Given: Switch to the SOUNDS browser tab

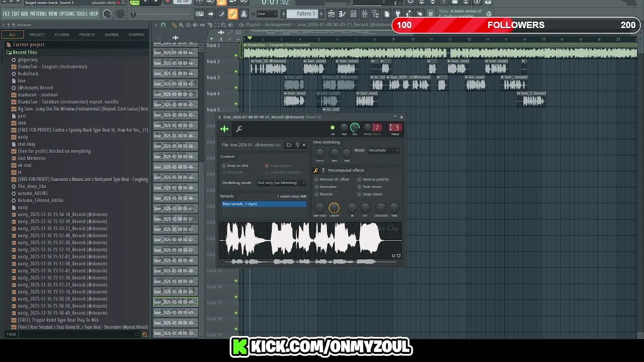Looking at the screenshot, I should [x=112, y=35].
